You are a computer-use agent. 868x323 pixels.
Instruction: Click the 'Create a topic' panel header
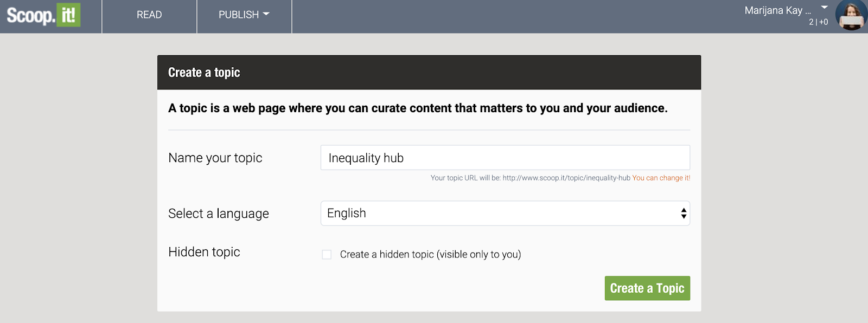(x=429, y=73)
